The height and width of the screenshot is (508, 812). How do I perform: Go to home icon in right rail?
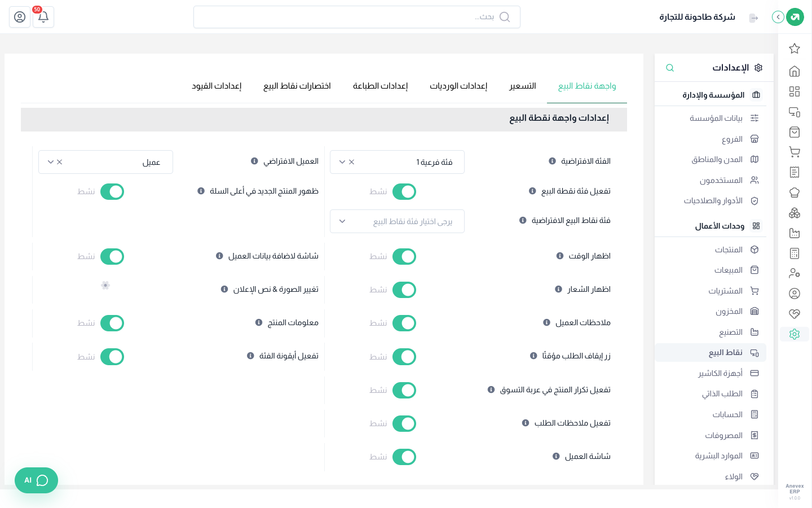click(x=795, y=71)
